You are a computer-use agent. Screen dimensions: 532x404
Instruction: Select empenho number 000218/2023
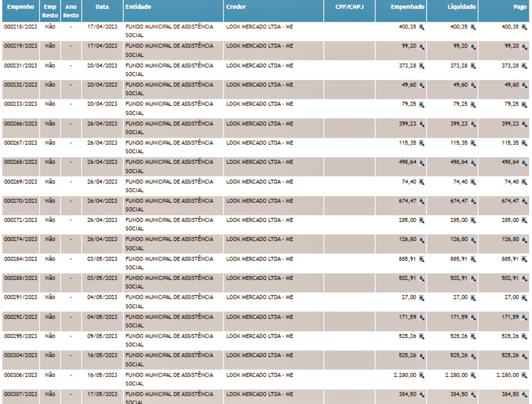[20, 27]
